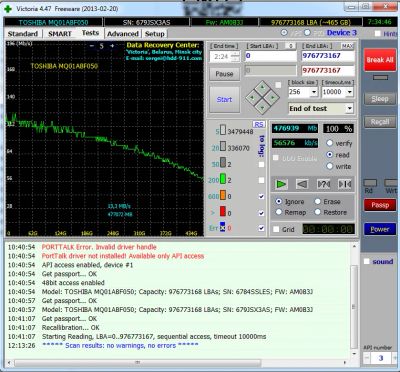This screenshot has width=400, height=372.
Task: Toggle the Hints checkbox
Action: tap(378, 33)
